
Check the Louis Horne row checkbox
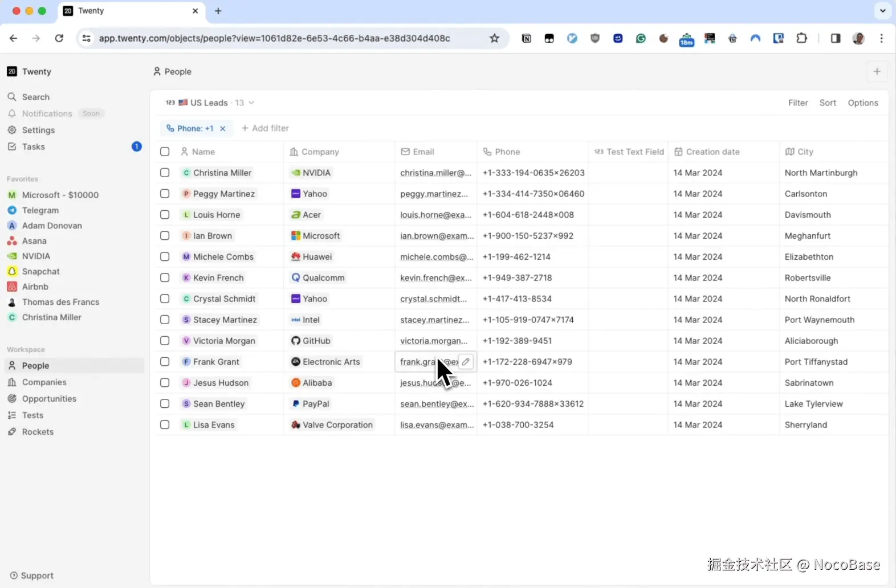coord(165,215)
